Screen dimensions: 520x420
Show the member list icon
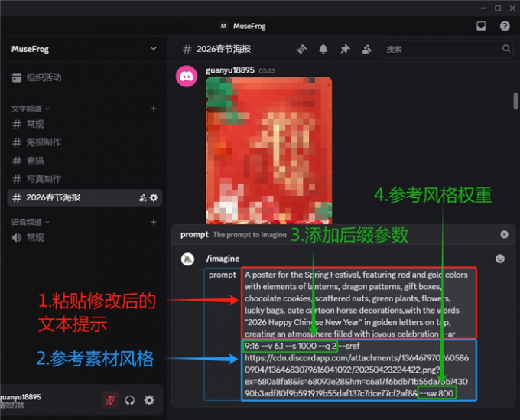tap(366, 49)
